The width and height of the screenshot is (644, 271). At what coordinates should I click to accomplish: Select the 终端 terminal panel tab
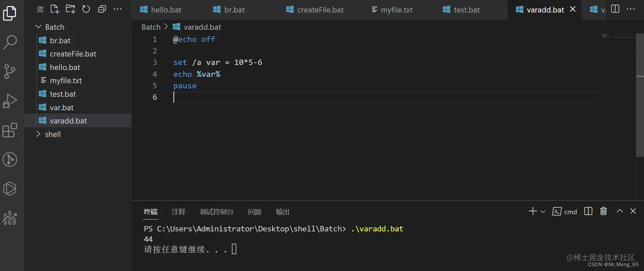pos(151,212)
